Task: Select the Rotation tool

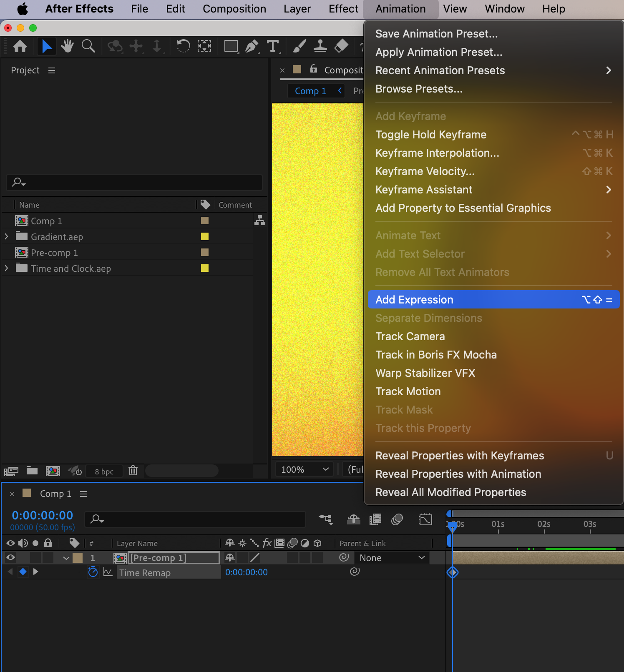Action: [183, 46]
